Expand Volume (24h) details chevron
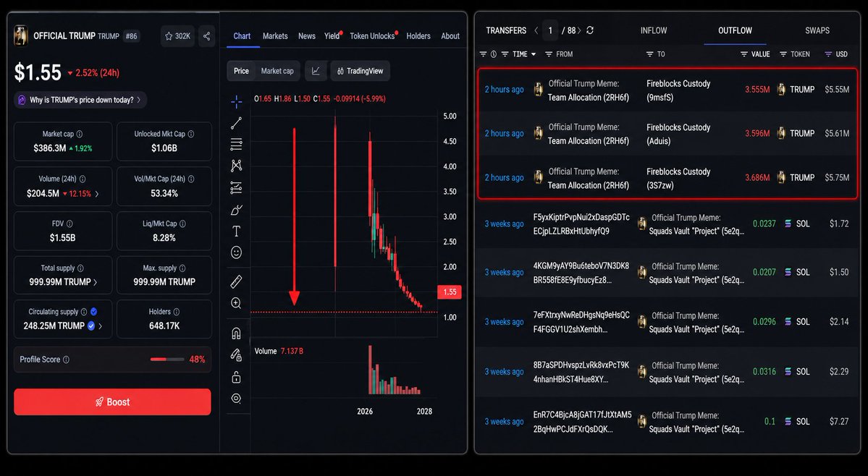The width and height of the screenshot is (868, 476). tap(98, 193)
